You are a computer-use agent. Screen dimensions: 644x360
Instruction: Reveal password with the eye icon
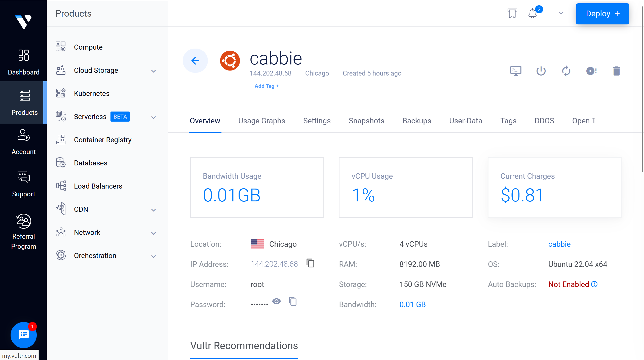click(x=276, y=301)
